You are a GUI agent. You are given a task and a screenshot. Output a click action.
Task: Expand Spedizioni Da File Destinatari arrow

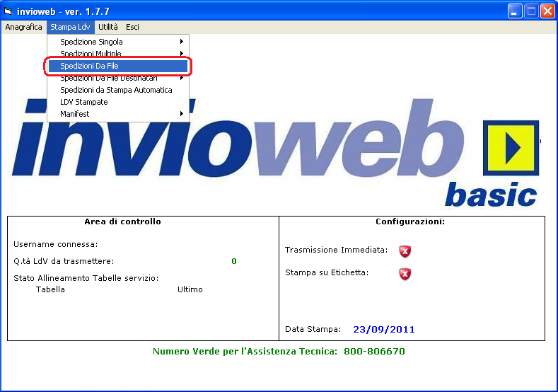182,78
